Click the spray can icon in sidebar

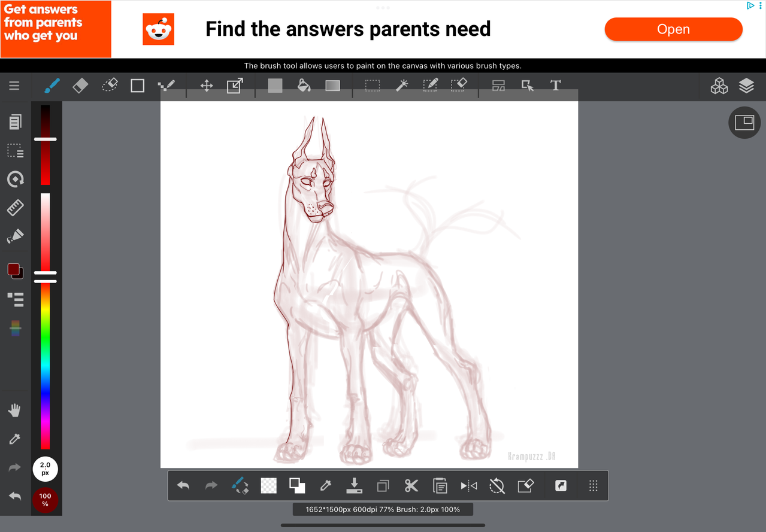point(16,236)
